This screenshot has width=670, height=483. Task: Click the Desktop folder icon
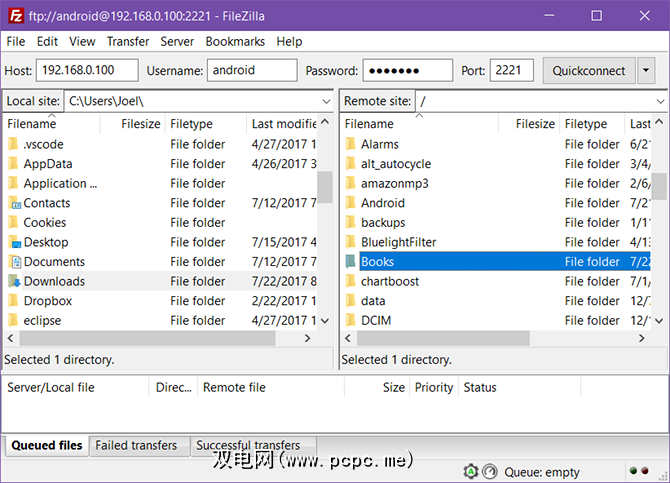coord(14,242)
